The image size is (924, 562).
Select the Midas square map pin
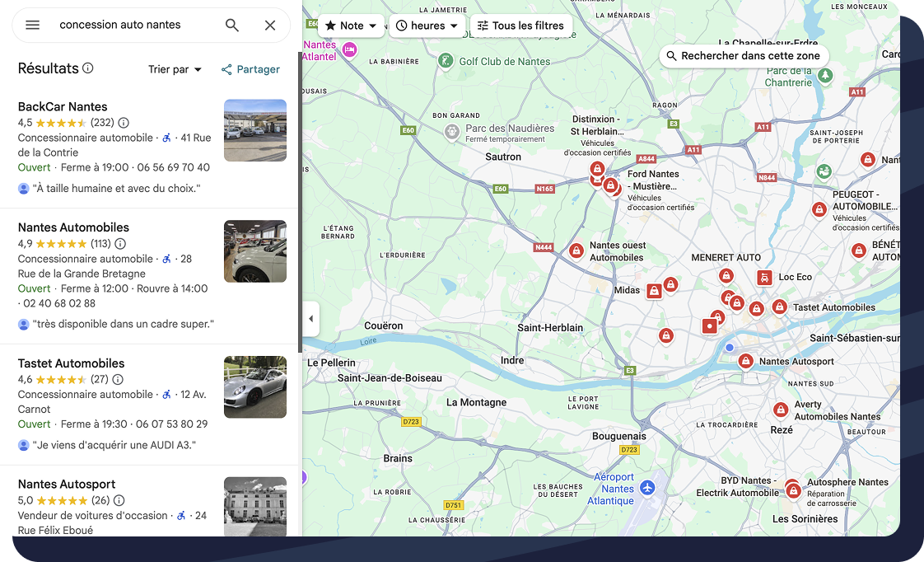coord(654,291)
